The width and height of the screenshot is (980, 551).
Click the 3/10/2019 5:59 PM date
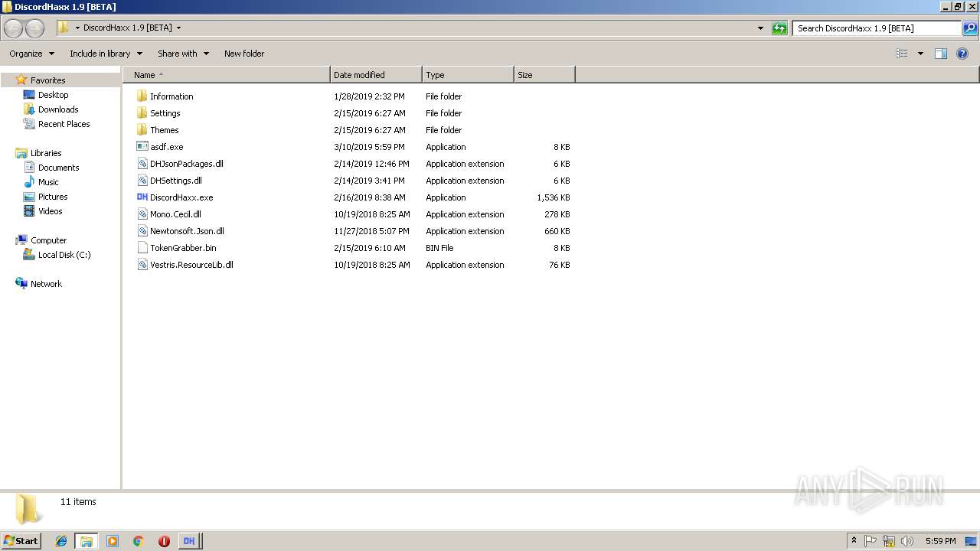tap(369, 147)
